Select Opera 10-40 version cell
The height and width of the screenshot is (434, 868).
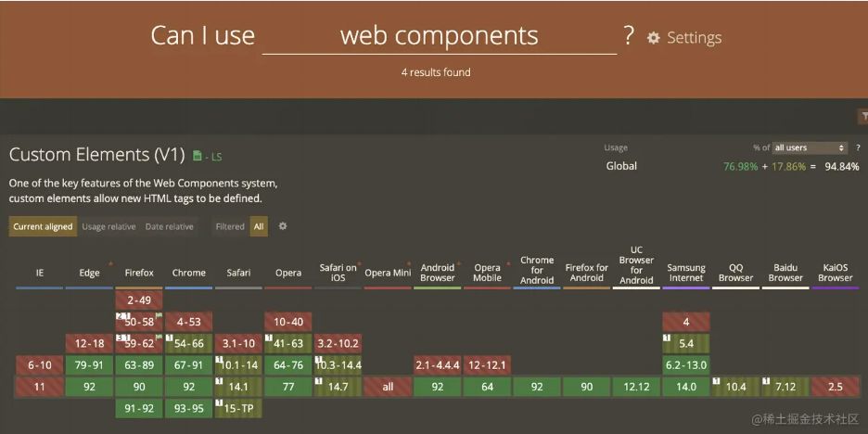[288, 322]
